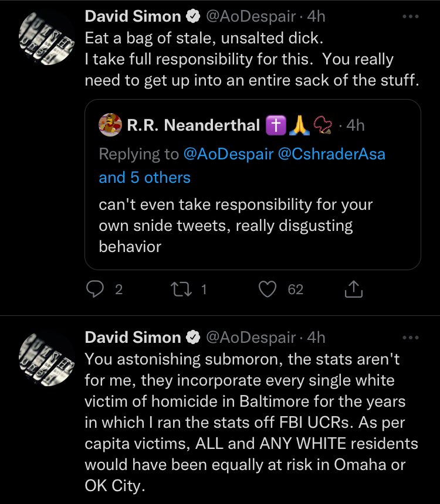Open David Simon's avatar on the second tweet
440x504 pixels.
coord(47,359)
